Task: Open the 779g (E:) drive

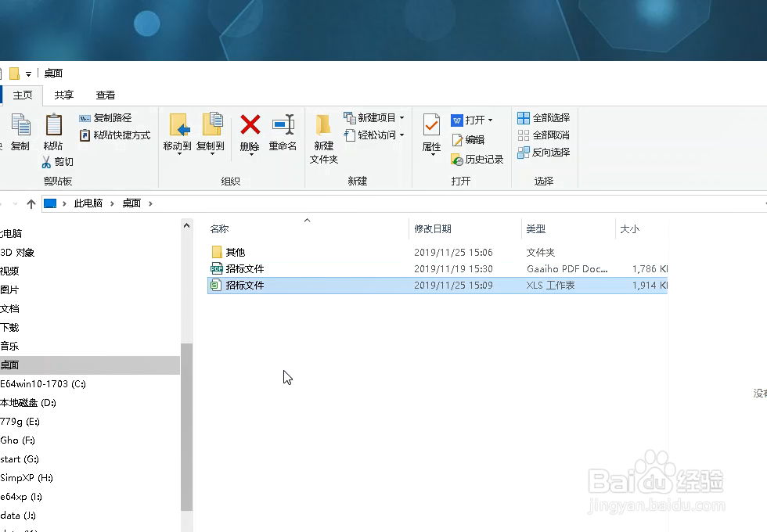Action: pyautogui.click(x=20, y=422)
